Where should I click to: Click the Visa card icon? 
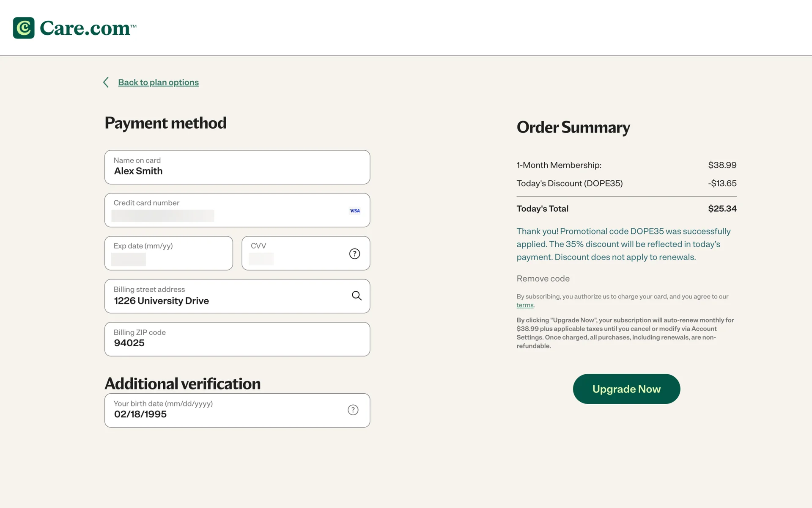[354, 211]
